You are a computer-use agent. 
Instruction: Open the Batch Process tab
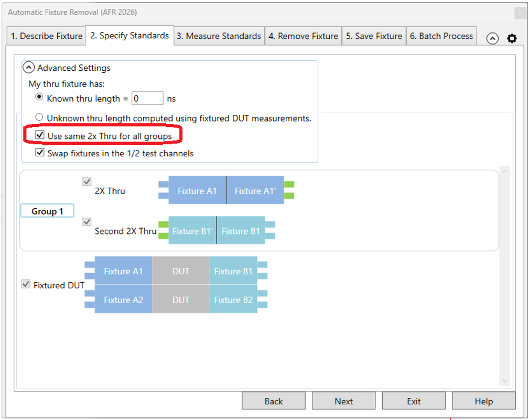point(441,36)
